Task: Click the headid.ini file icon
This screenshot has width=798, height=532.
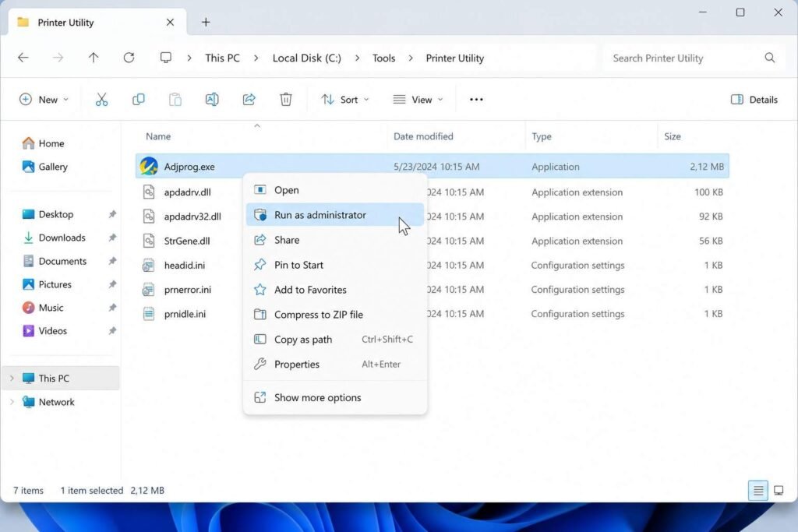Action: tap(149, 265)
